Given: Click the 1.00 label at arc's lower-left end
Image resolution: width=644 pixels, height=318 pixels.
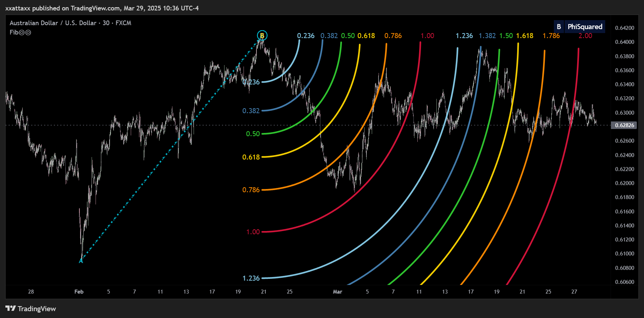Looking at the screenshot, I should tap(253, 232).
